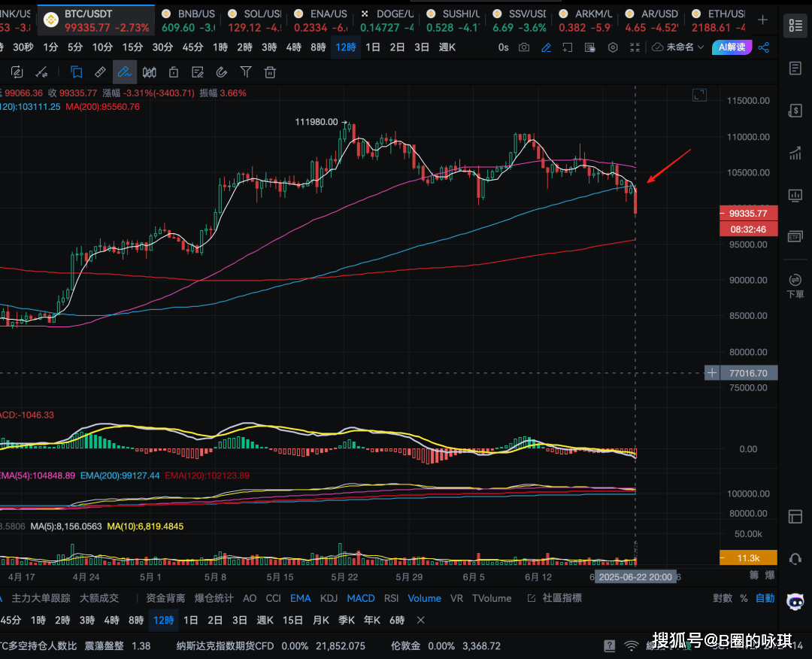The image size is (812, 659).
Task: Add a new symbol tab with plus
Action: click(763, 20)
